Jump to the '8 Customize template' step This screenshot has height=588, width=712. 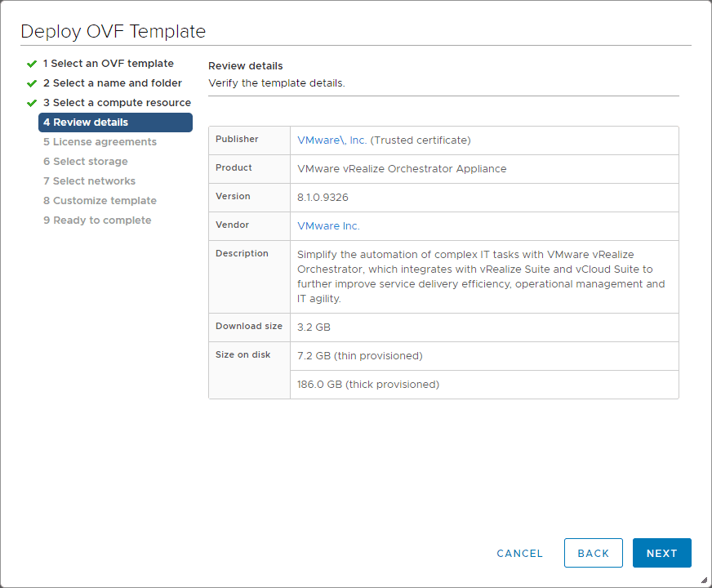tap(99, 200)
